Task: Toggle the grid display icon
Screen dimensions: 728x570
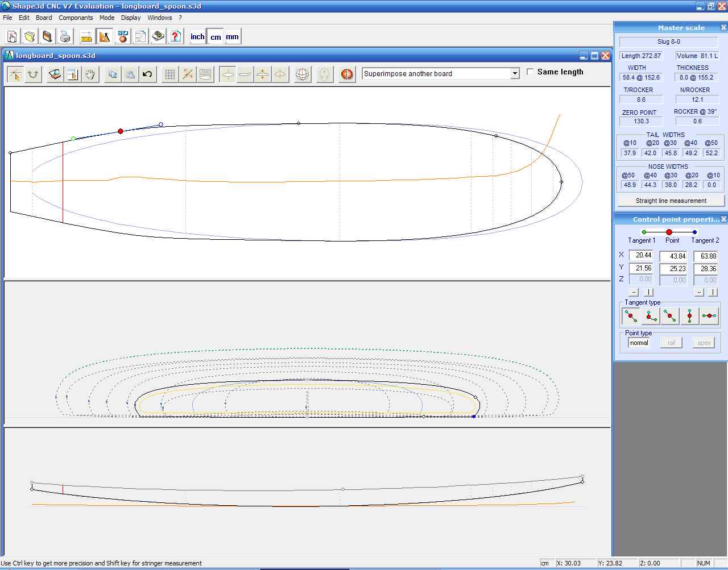Action: click(x=169, y=74)
